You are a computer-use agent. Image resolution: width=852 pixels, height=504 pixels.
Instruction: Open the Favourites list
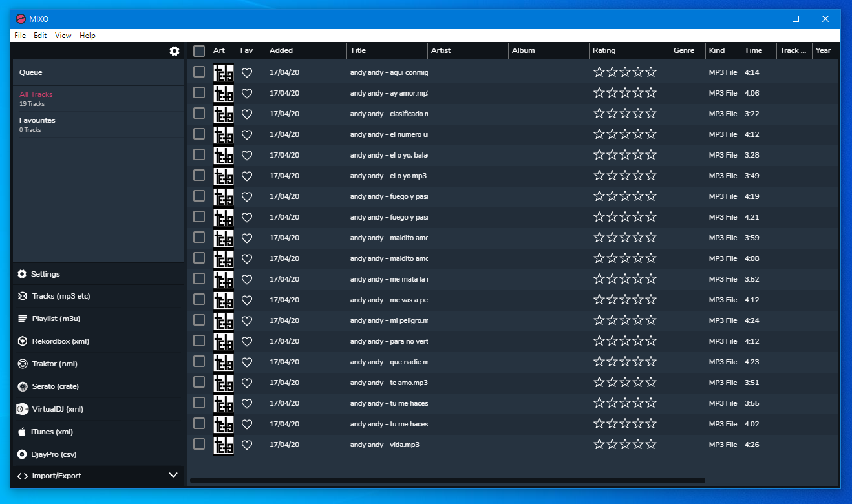pos(98,125)
